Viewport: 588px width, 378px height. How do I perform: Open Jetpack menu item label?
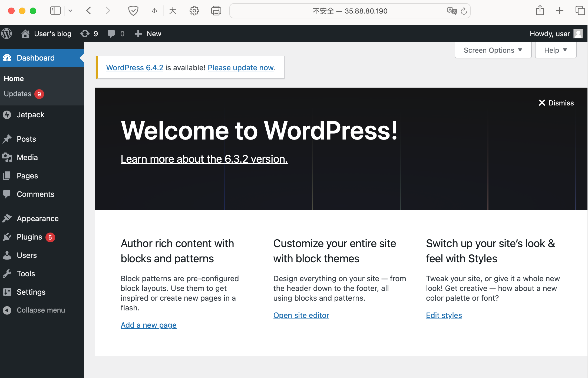(x=31, y=115)
